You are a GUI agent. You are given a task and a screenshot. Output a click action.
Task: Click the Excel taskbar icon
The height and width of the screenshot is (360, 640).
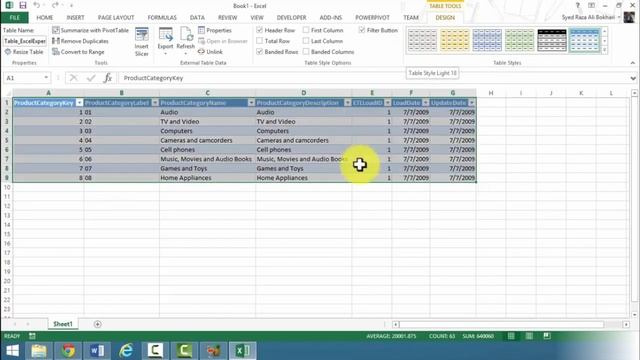pyautogui.click(x=242, y=351)
